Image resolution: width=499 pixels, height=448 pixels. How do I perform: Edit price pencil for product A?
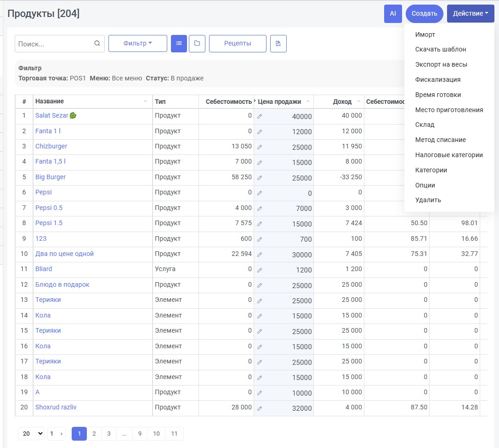pos(260,393)
